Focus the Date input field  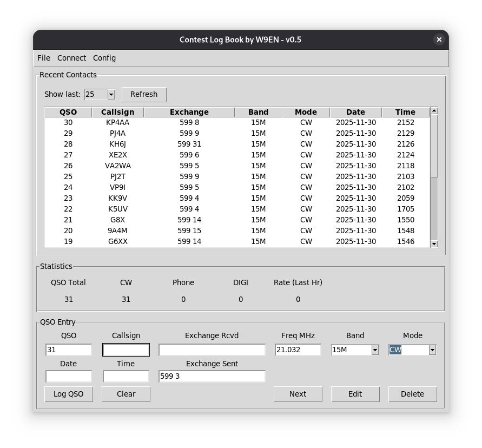click(69, 377)
